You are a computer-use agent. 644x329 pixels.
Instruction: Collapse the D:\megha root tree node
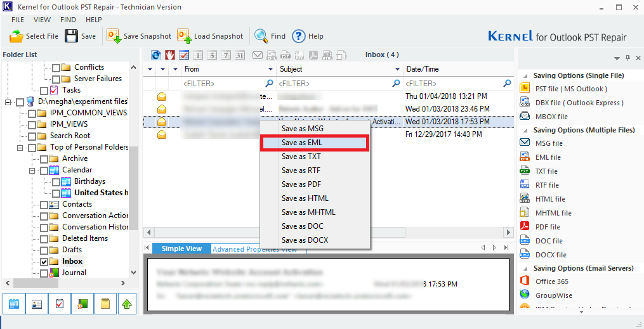[x=8, y=101]
